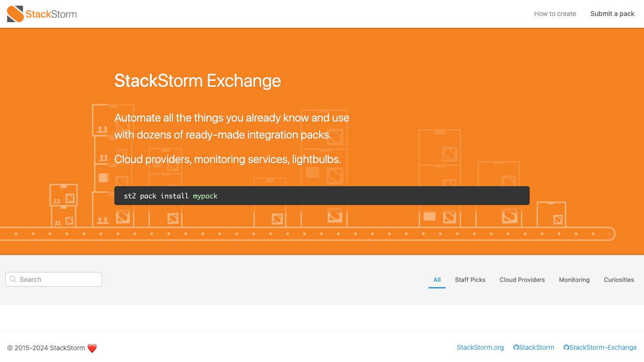Select the Staff Picks filter tab

click(x=470, y=280)
